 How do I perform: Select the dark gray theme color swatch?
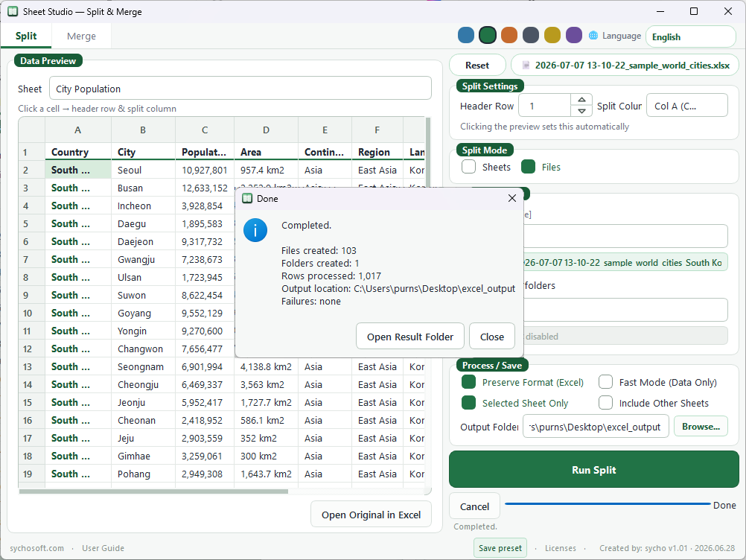click(x=531, y=35)
